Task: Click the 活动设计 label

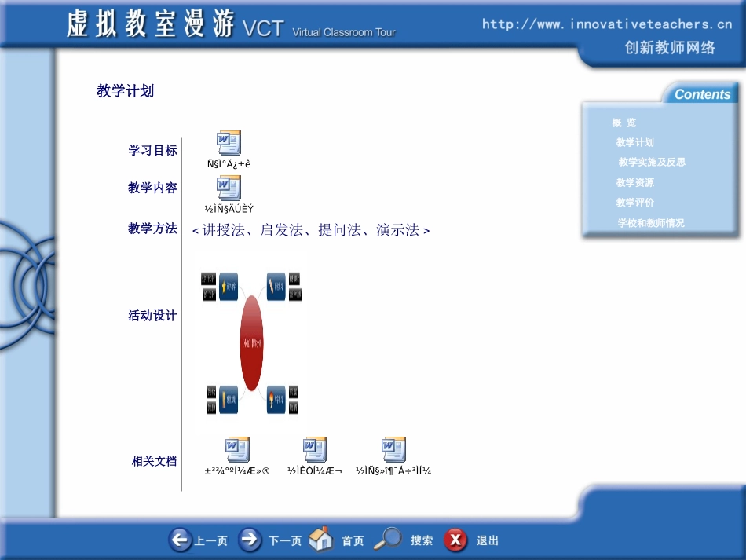Action: click(x=152, y=316)
